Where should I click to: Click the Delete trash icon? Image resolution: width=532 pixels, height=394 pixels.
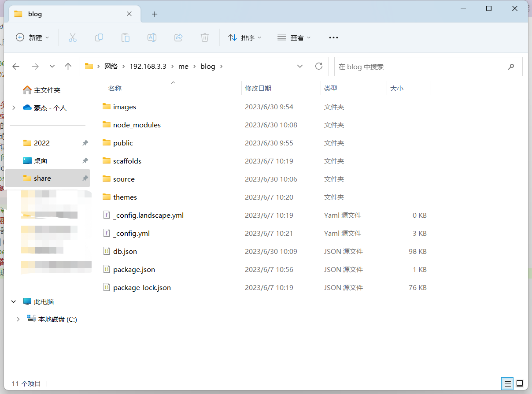[x=205, y=37]
